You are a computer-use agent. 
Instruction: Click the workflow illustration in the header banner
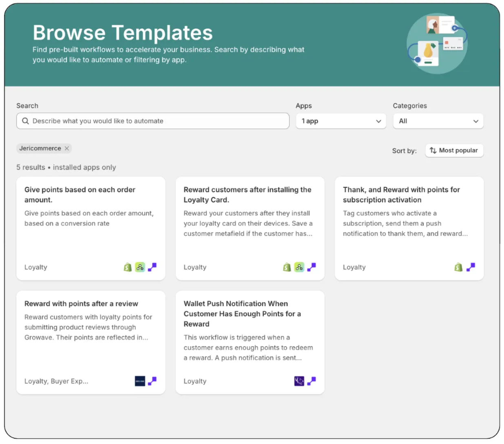437,43
